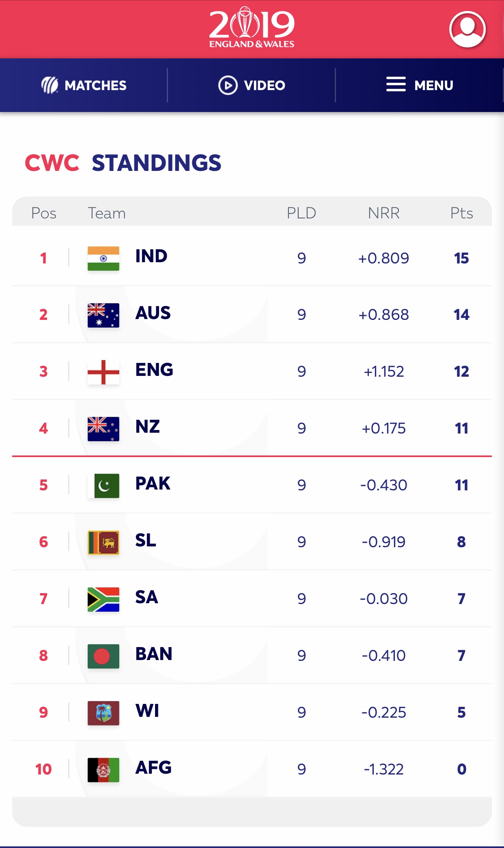Click the Afghanistan flag icon
504x848 pixels.
tap(103, 770)
